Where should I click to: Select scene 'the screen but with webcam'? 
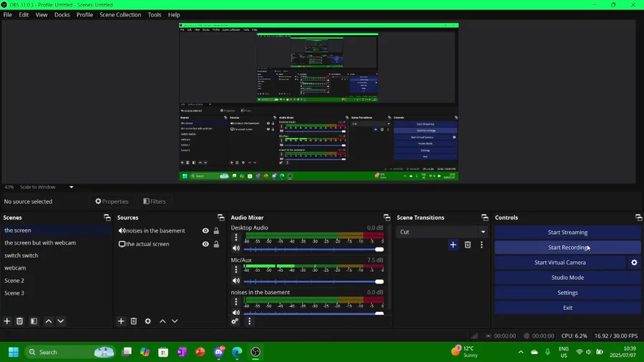pyautogui.click(x=40, y=243)
